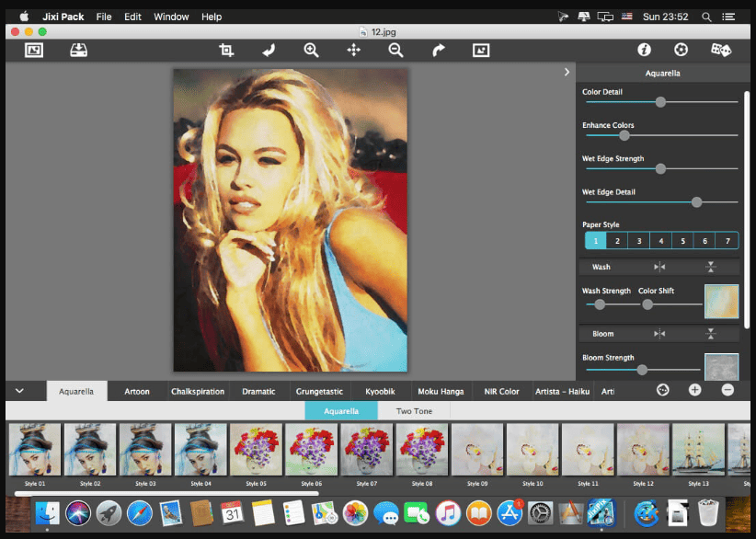Click the Bloom flip vertical icon

711,334
